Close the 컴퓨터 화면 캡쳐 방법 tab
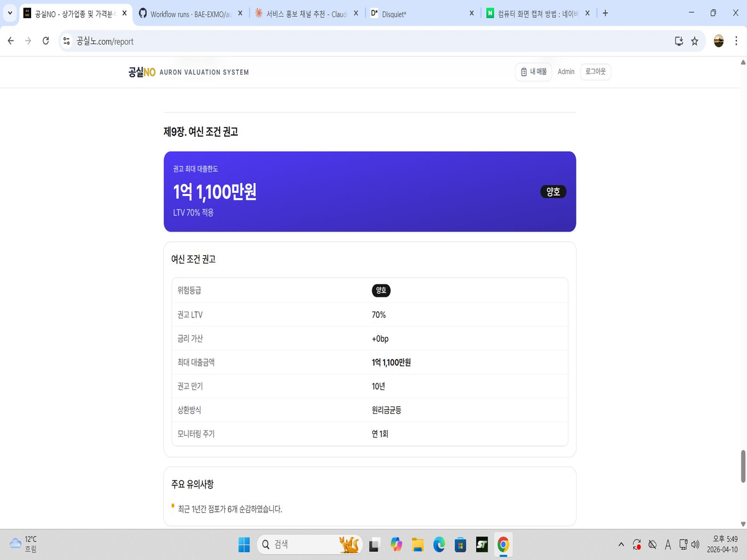The image size is (747, 560). pos(587,13)
